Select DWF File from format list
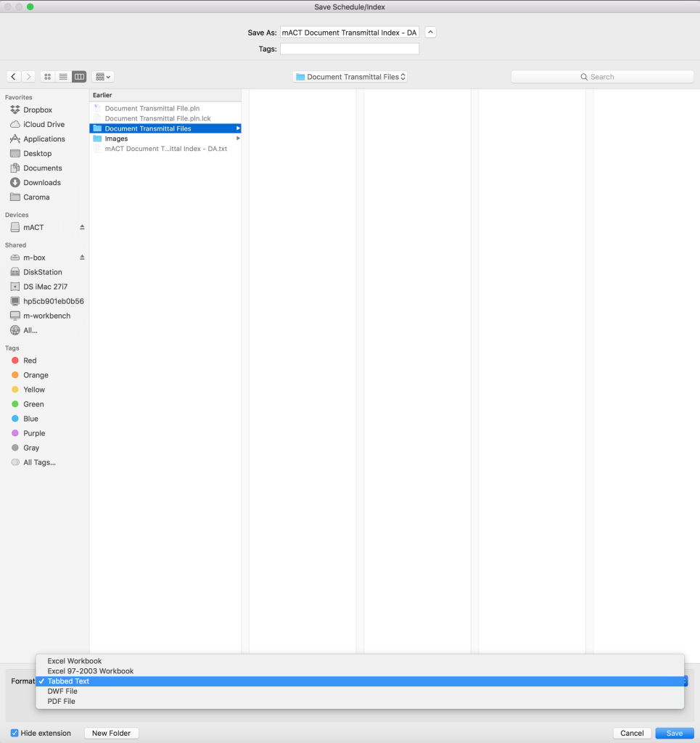Image resolution: width=700 pixels, height=743 pixels. click(x=62, y=691)
